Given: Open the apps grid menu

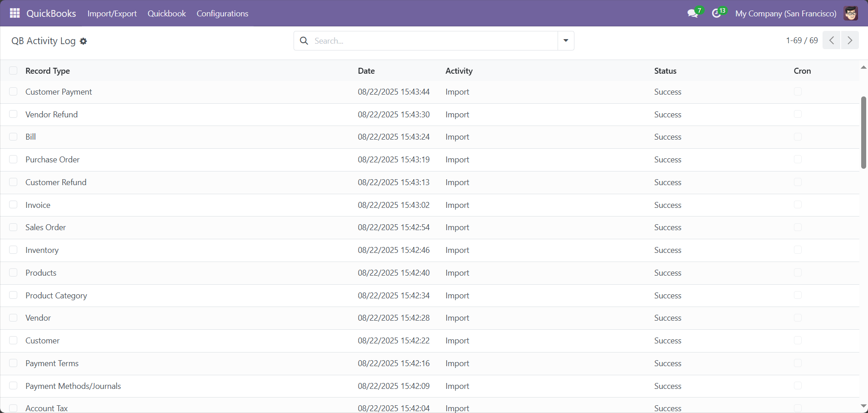Looking at the screenshot, I should point(14,13).
